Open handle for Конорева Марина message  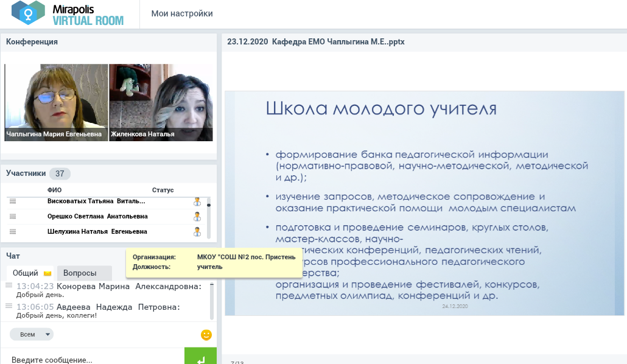9,285
